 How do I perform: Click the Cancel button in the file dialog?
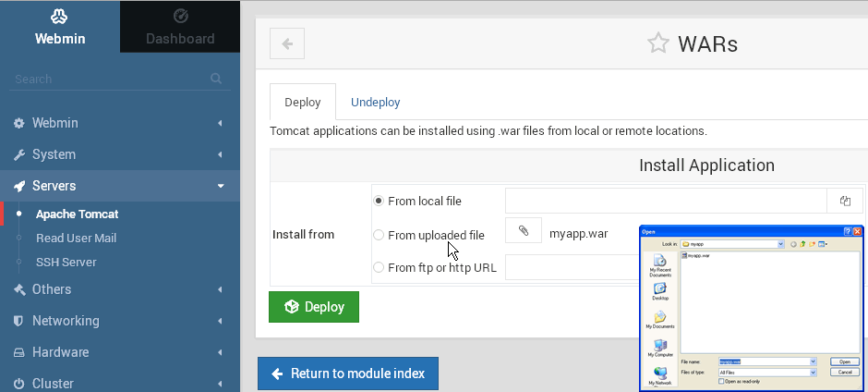845,372
